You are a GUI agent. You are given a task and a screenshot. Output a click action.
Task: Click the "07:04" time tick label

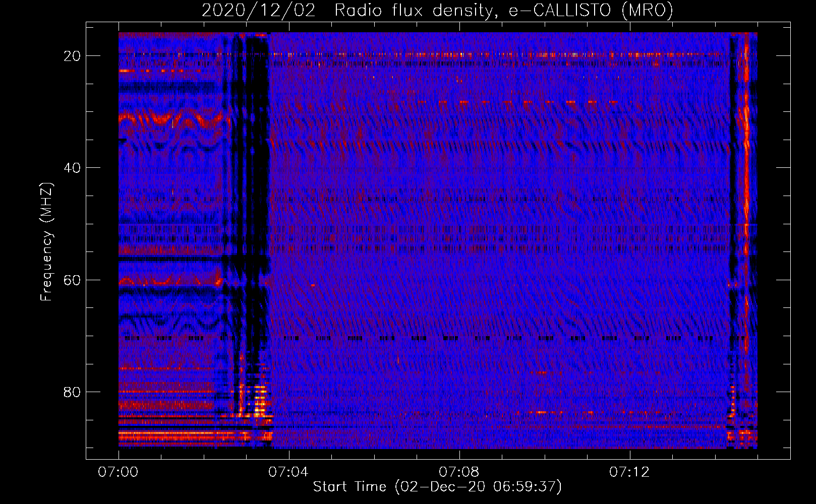(288, 472)
